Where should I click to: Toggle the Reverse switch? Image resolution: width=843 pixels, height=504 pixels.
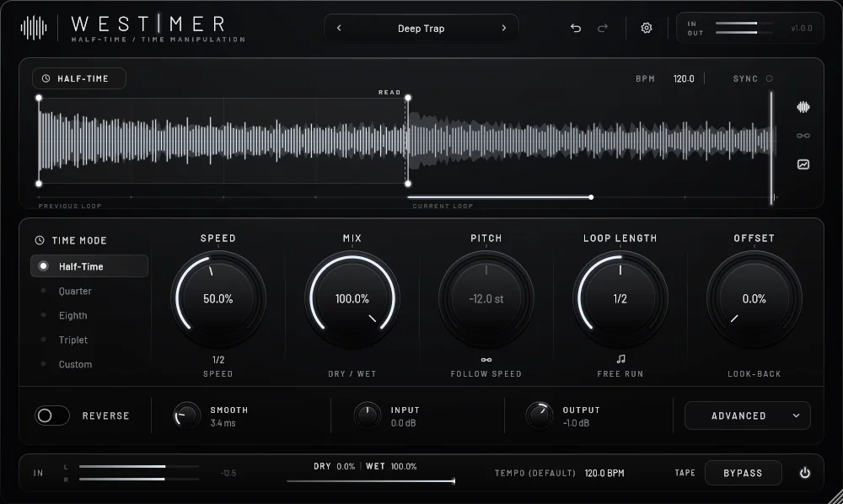[x=52, y=416]
